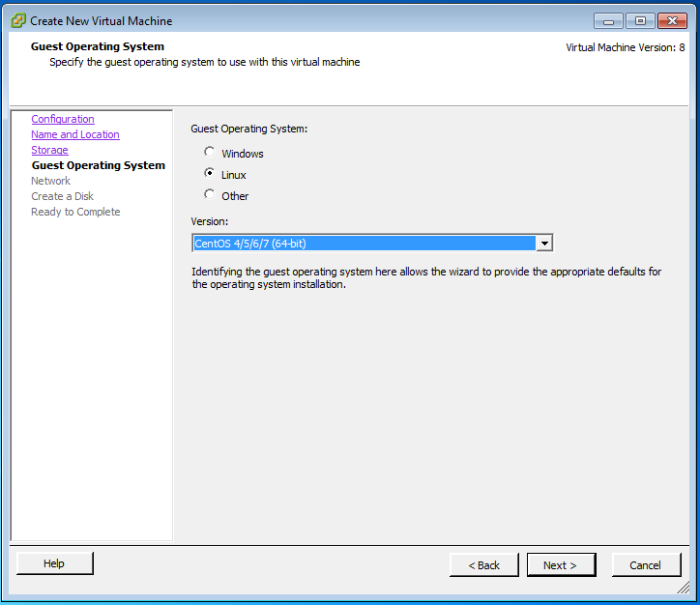This screenshot has height=605, width=700.
Task: Expand the Version dropdown arrow
Action: coord(544,244)
